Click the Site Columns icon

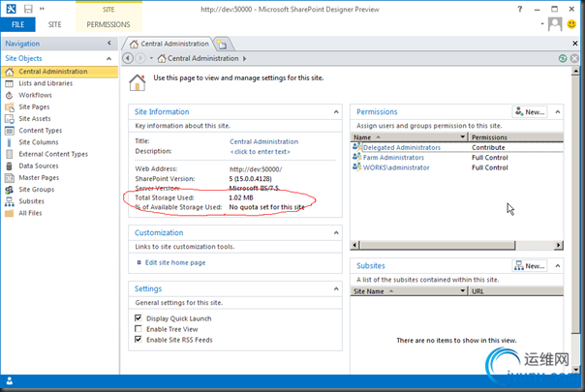(x=10, y=142)
